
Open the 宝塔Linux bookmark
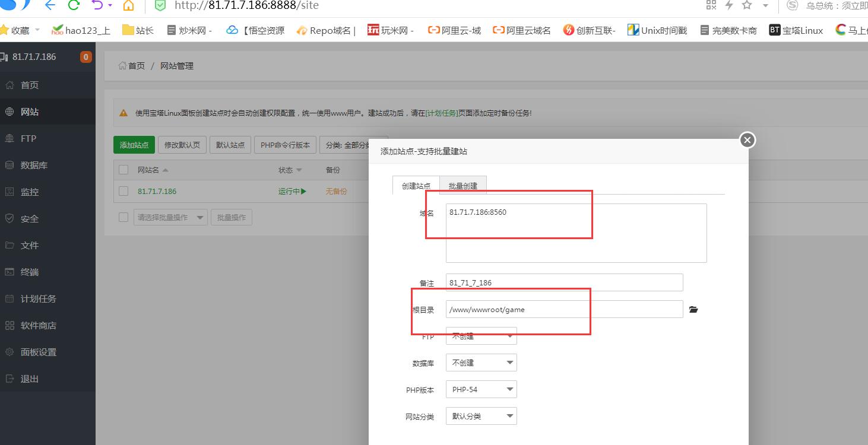(x=796, y=30)
